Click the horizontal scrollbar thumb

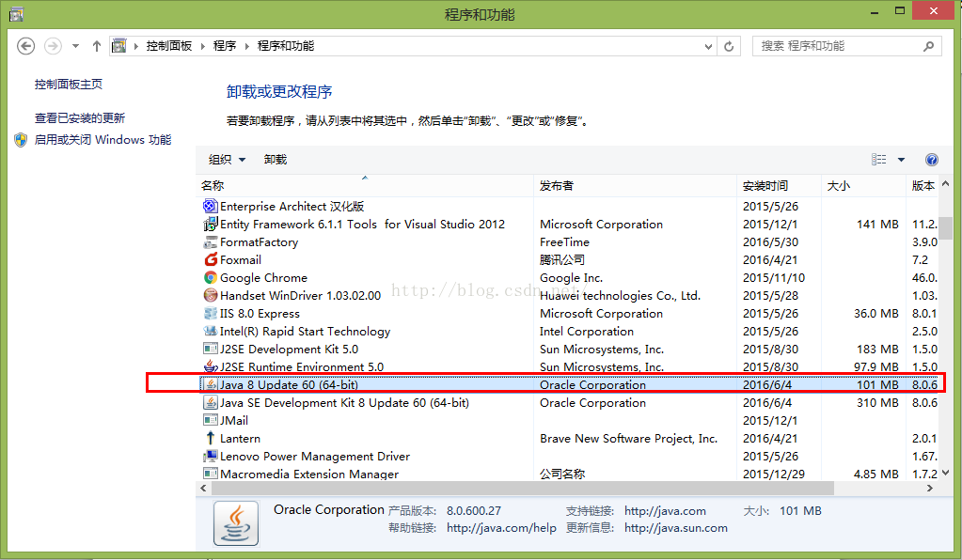tap(523, 489)
